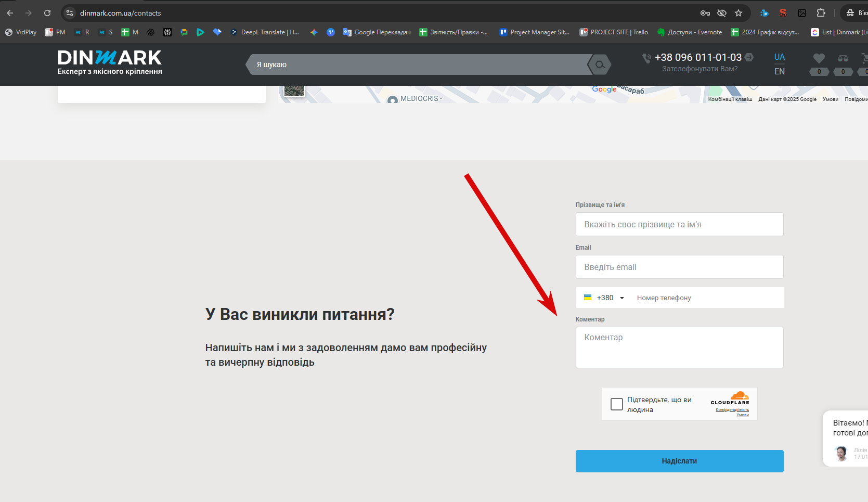Screen dimensions: 868x502
Task: Check the 'Підтвердьте, що ви людина' checkbox
Action: 617,404
